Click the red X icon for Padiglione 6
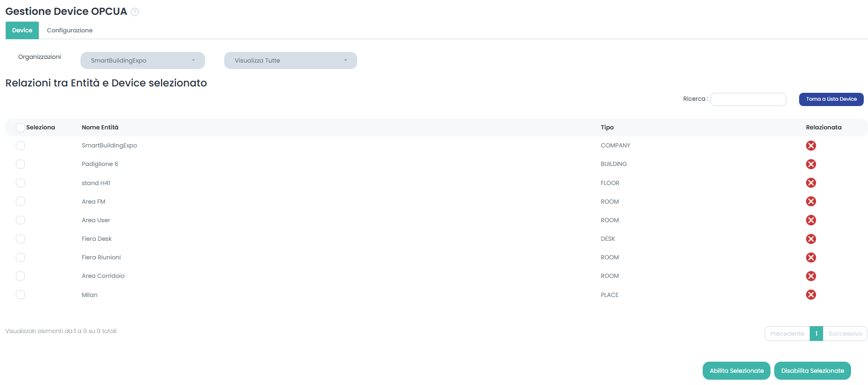Screen dimensions: 868x385 (x=810, y=164)
